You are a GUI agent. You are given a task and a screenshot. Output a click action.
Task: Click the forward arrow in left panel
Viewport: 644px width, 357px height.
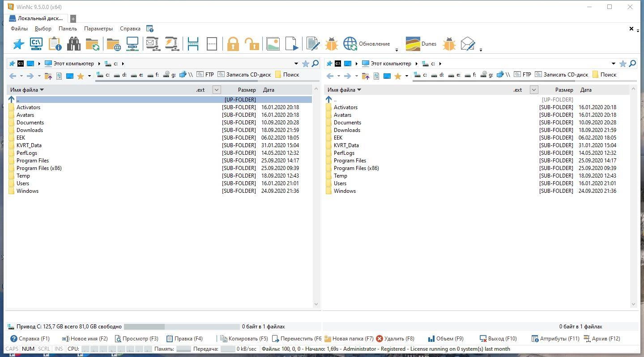click(x=30, y=76)
